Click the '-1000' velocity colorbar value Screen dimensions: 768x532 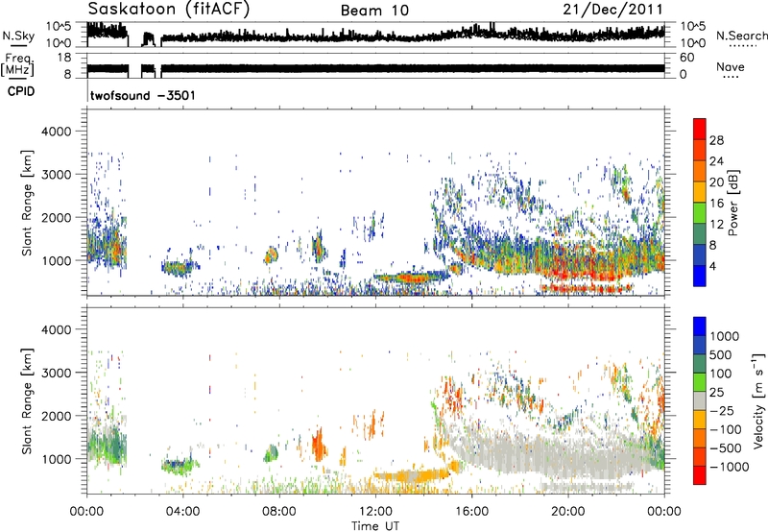coord(730,467)
